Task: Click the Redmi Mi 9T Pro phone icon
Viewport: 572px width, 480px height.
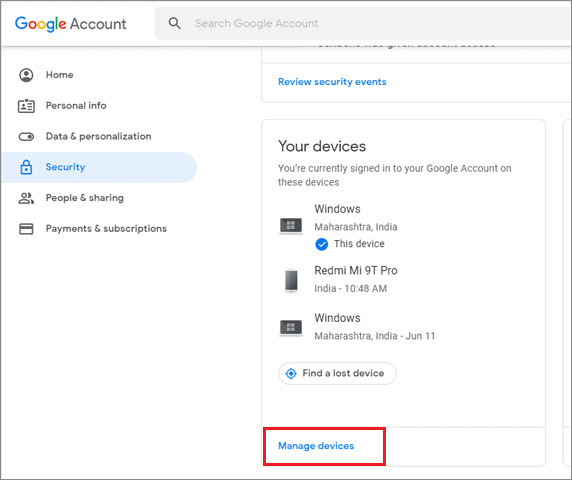Action: point(291,280)
